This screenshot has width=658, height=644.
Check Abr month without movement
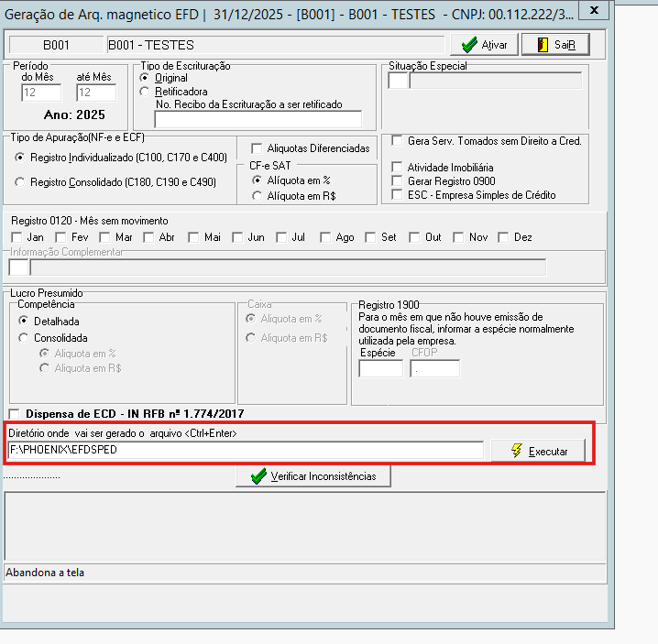point(148,237)
